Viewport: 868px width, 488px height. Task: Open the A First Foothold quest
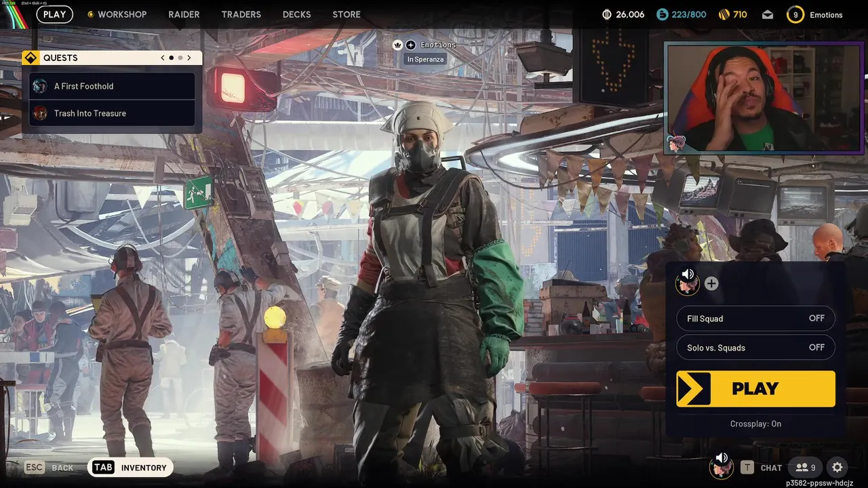(x=112, y=86)
